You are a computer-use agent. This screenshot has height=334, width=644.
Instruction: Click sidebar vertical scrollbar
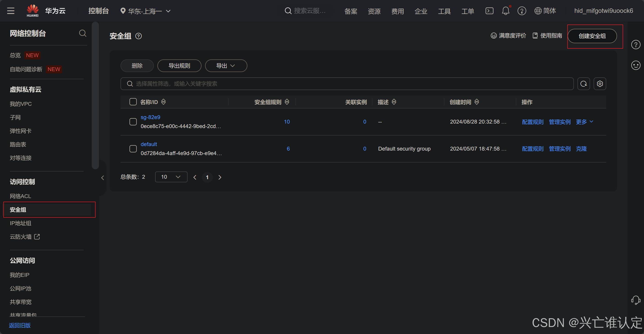[95, 96]
